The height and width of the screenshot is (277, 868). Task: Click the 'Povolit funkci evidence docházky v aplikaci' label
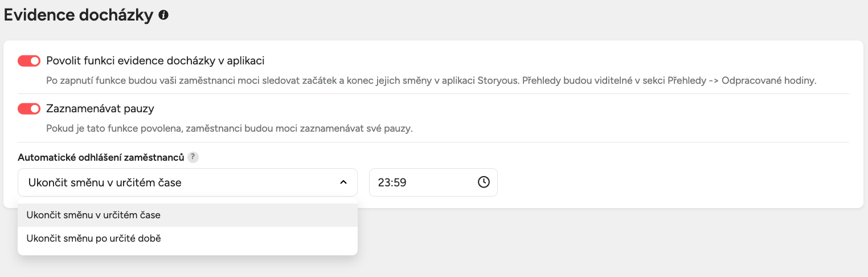(x=155, y=60)
